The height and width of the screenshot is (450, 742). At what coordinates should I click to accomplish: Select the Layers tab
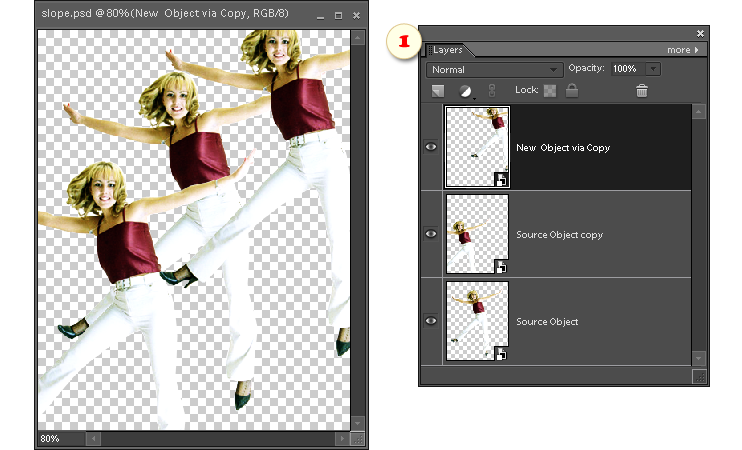(447, 50)
